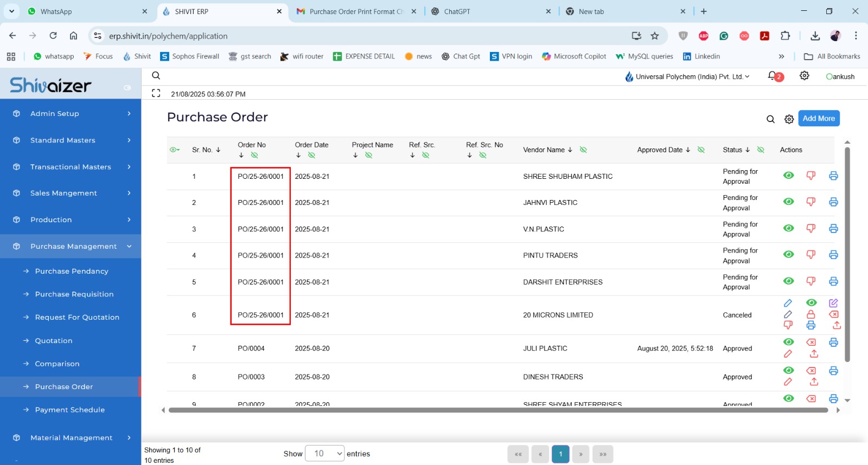The height and width of the screenshot is (465, 868).
Task: Click the Add More button
Action: (819, 119)
